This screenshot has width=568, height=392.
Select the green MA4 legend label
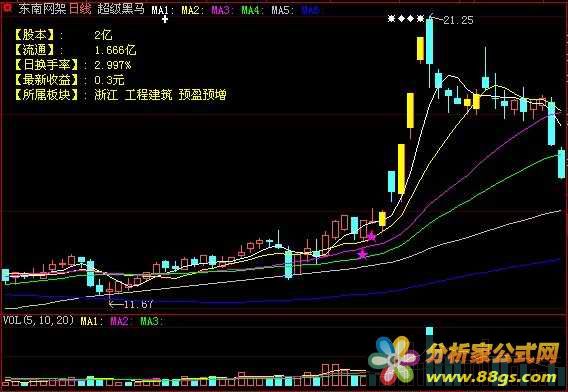click(x=251, y=10)
